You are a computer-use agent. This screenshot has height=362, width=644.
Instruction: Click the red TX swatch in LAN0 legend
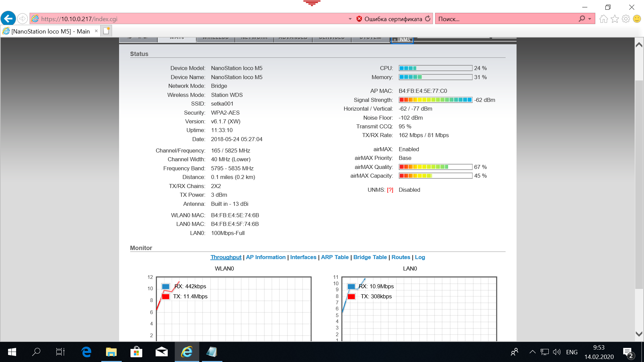pos(351,297)
